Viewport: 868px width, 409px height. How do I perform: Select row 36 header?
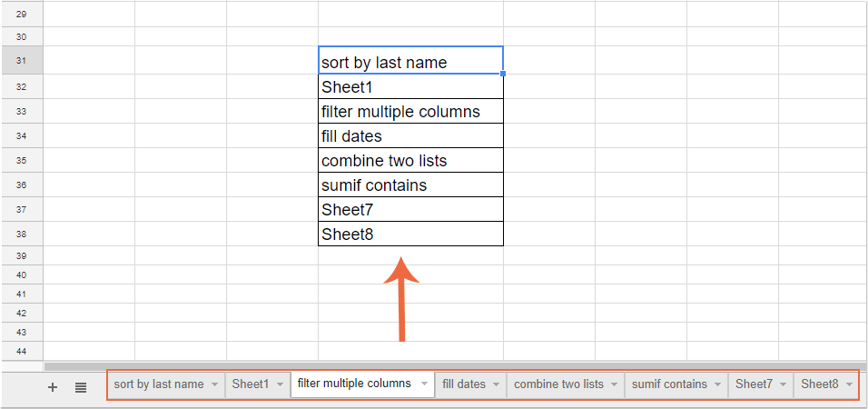click(x=22, y=185)
